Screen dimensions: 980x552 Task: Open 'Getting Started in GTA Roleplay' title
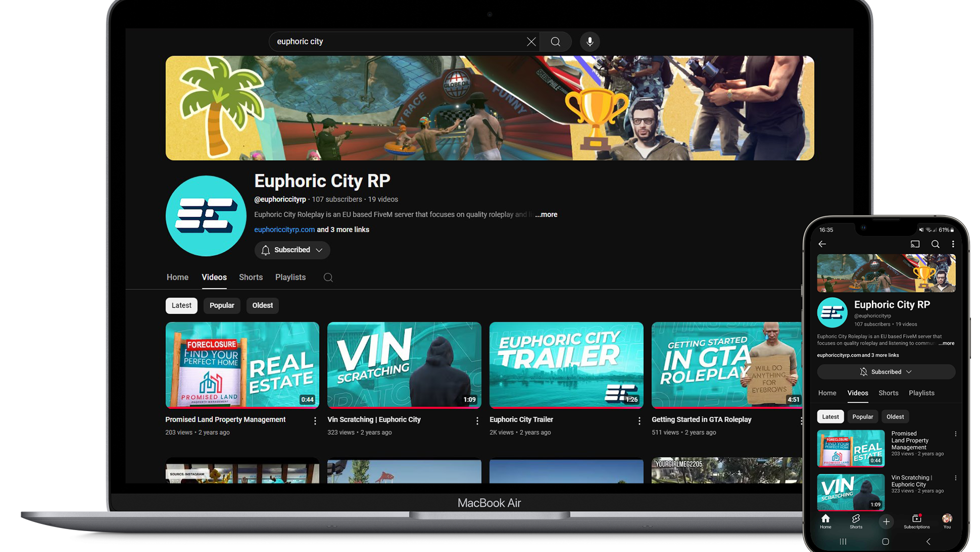pyautogui.click(x=701, y=420)
